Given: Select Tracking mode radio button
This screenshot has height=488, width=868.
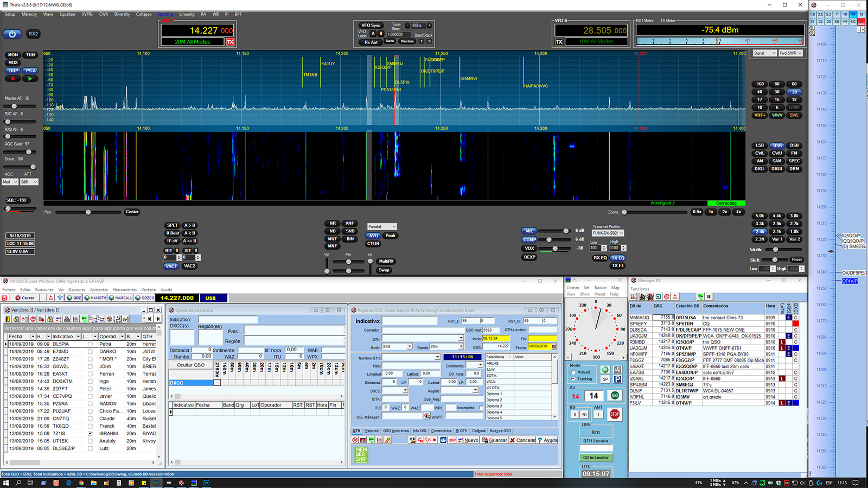Looking at the screenshot, I should [x=573, y=379].
